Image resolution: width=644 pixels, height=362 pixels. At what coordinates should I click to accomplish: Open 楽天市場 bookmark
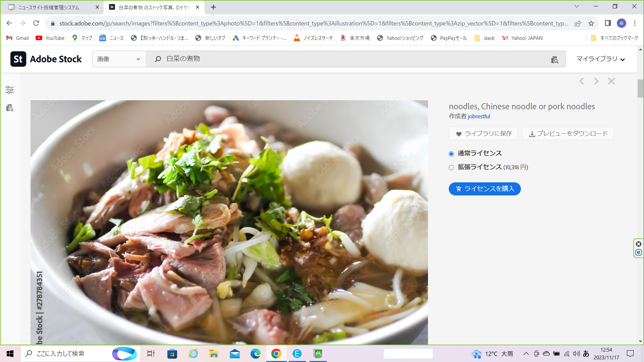[355, 38]
